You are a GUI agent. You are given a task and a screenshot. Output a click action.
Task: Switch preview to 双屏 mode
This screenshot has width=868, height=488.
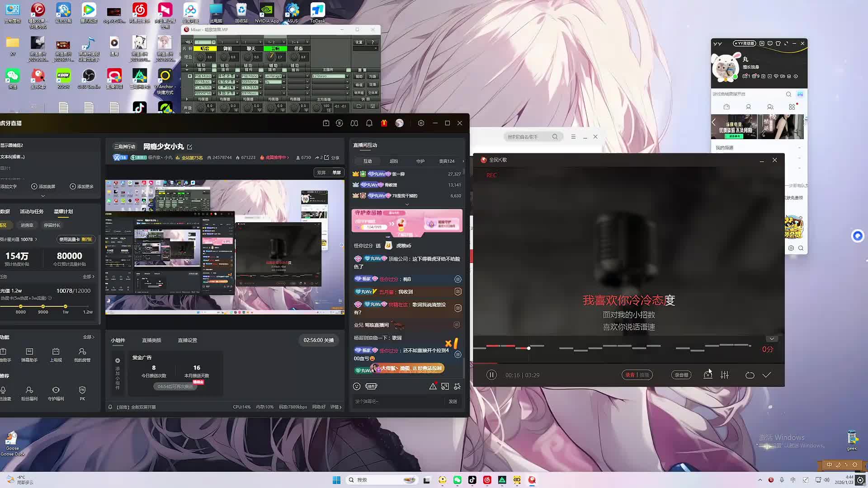321,173
